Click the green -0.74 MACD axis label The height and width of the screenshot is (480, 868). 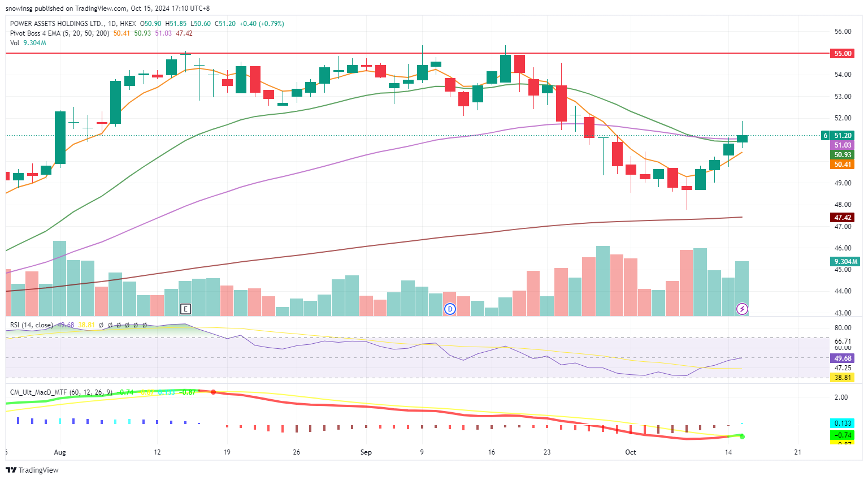843,435
